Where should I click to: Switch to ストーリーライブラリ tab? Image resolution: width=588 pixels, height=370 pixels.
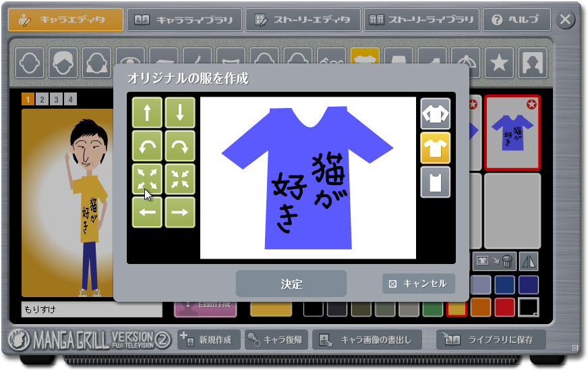421,20
